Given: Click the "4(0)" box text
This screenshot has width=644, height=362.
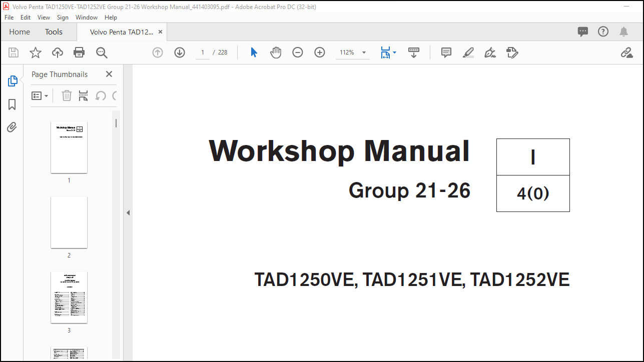Looking at the screenshot, I should coord(533,193).
